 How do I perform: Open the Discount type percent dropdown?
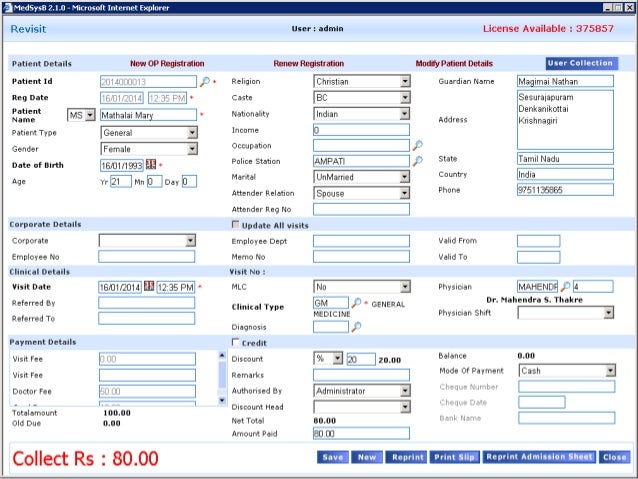[328, 359]
